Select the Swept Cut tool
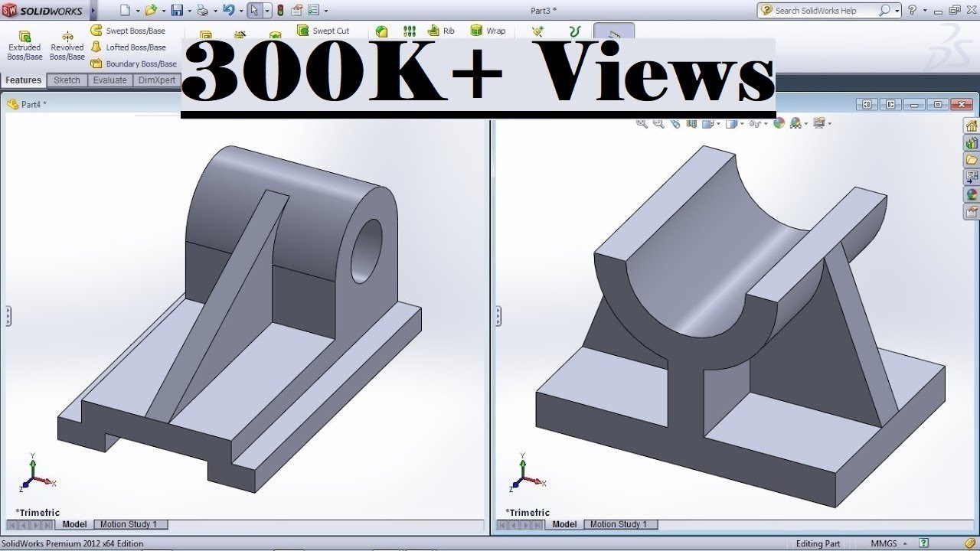980x551 pixels. tap(322, 31)
